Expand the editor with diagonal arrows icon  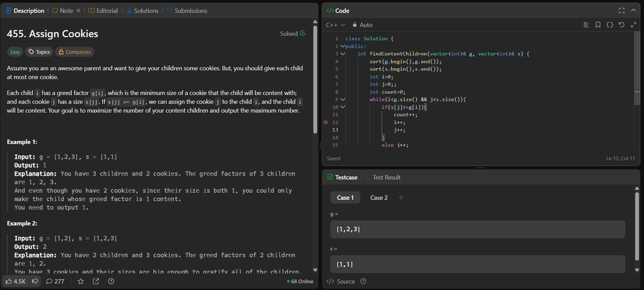633,25
